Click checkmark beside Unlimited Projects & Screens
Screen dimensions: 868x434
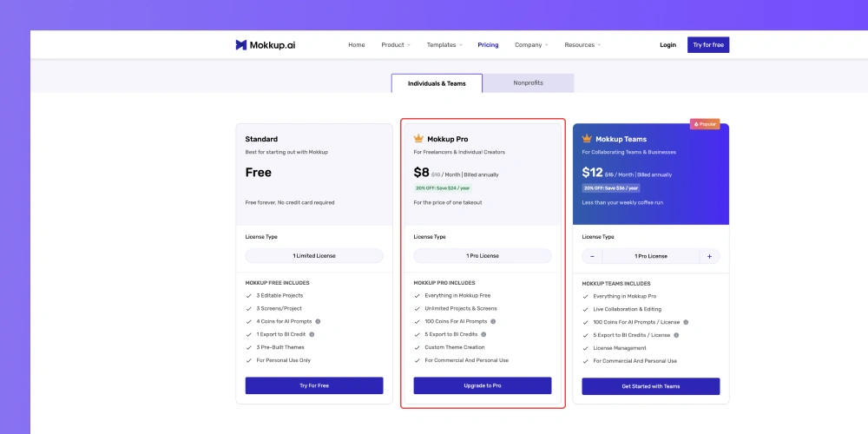point(417,309)
